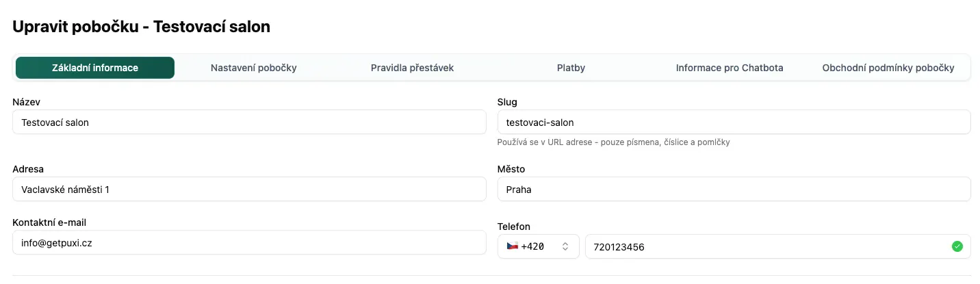Show the Obchodní podmínky pobočky tab
This screenshot has height=284, width=980.
888,68
